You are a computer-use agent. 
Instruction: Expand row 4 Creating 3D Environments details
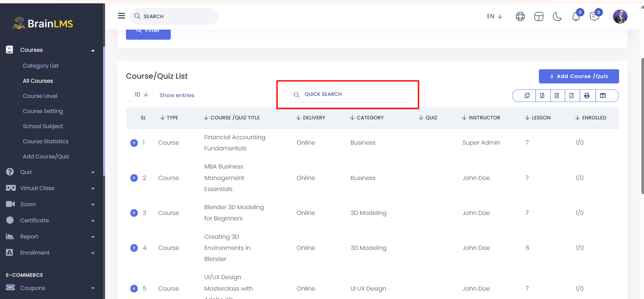point(134,248)
